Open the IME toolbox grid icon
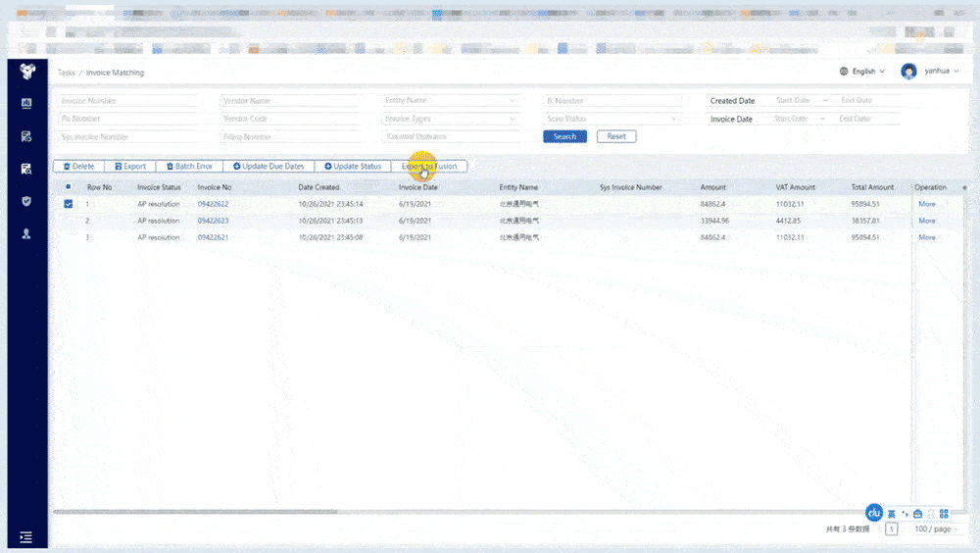Viewport: 980px width, 553px height. [x=944, y=514]
